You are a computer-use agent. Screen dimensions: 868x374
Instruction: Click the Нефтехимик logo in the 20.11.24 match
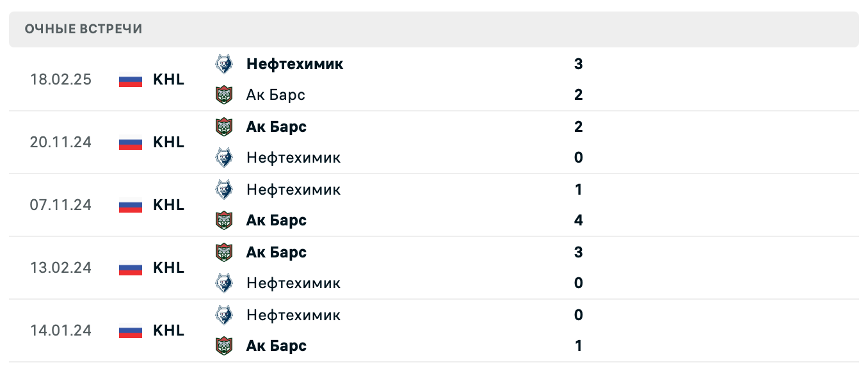point(225,157)
